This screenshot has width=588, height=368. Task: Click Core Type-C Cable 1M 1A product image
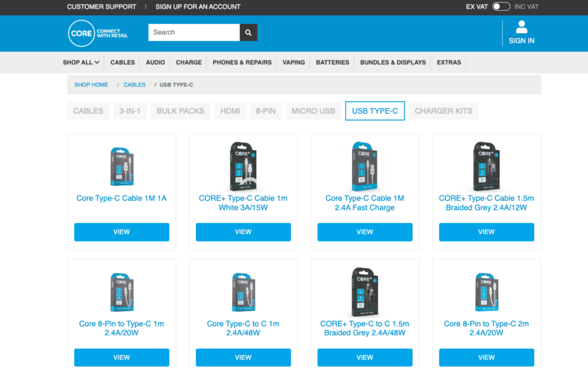coord(122,166)
